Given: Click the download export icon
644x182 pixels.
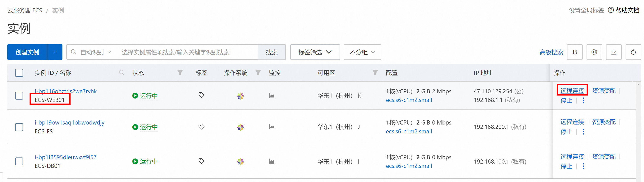Looking at the screenshot, I should pos(614,52).
